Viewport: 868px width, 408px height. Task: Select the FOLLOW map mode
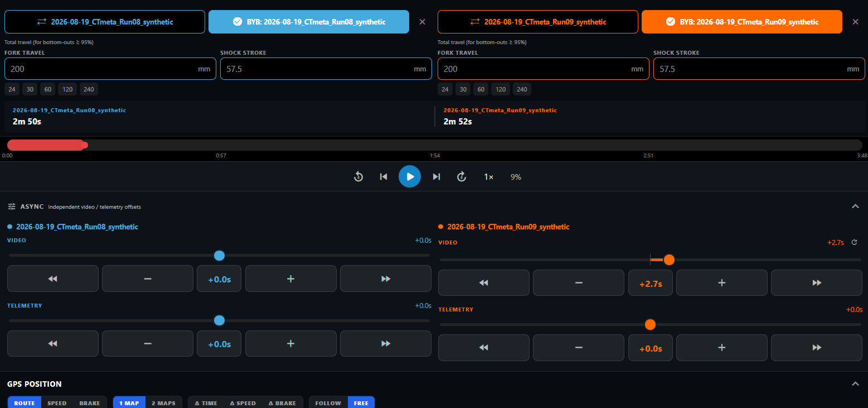tap(328, 403)
